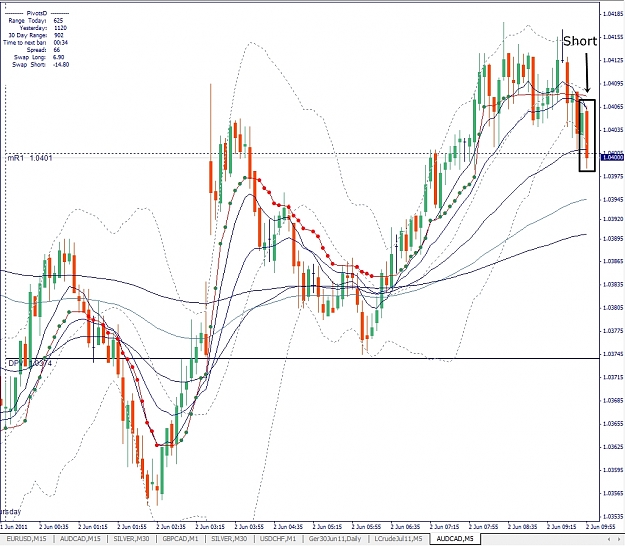Viewport: 625px width, 546px height.
Task: Click price axis value 1.03895
Action: (613, 238)
